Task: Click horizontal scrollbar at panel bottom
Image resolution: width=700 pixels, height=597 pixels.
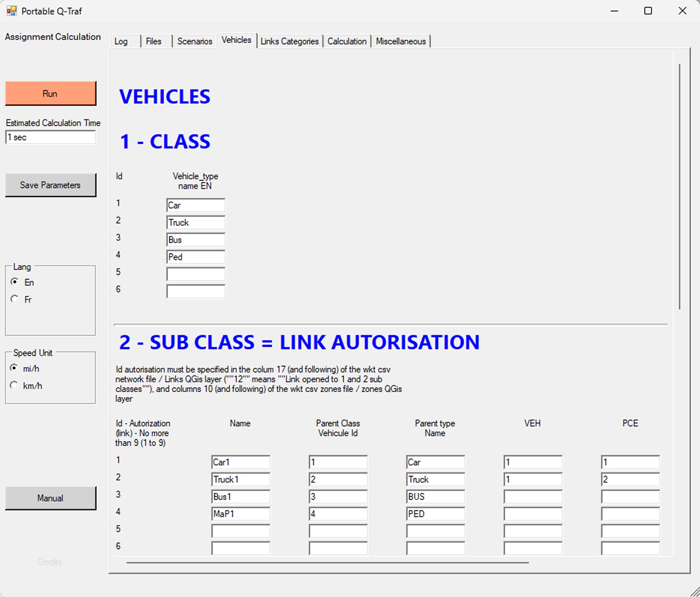Action: pyautogui.click(x=327, y=562)
